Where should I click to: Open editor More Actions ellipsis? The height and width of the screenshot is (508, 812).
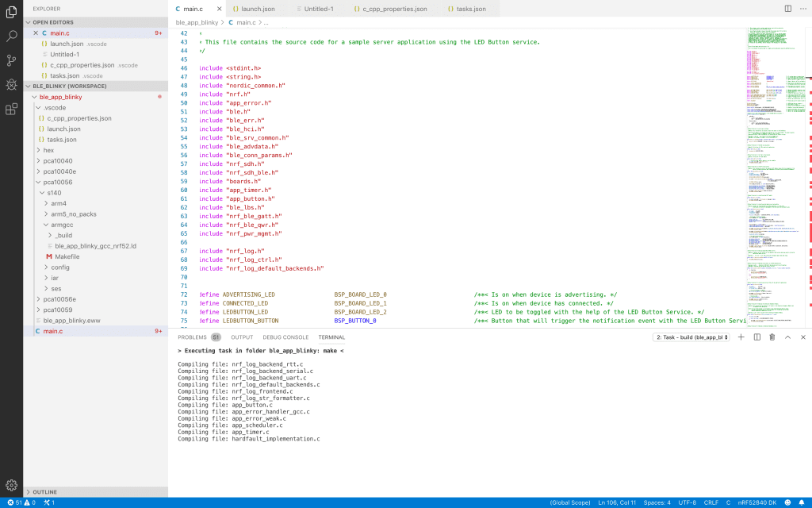(x=803, y=9)
